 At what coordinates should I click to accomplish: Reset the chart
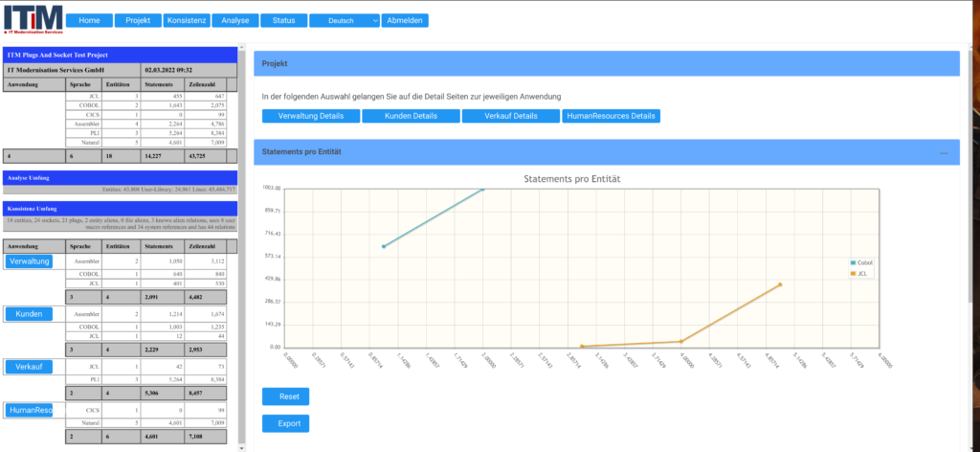click(285, 396)
